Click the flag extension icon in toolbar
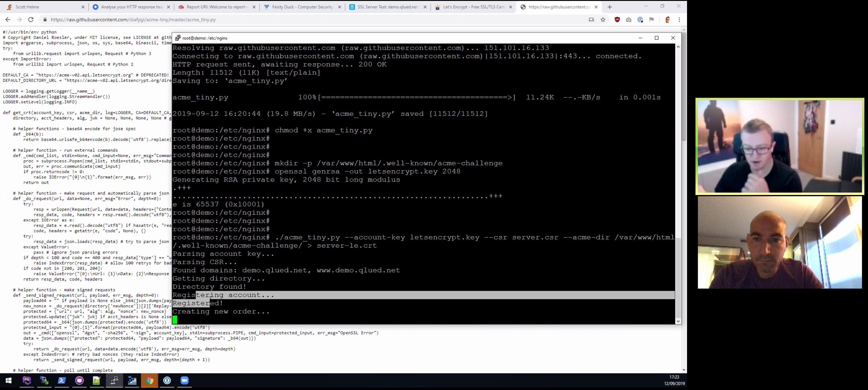This screenshot has height=390, width=868. [x=651, y=20]
